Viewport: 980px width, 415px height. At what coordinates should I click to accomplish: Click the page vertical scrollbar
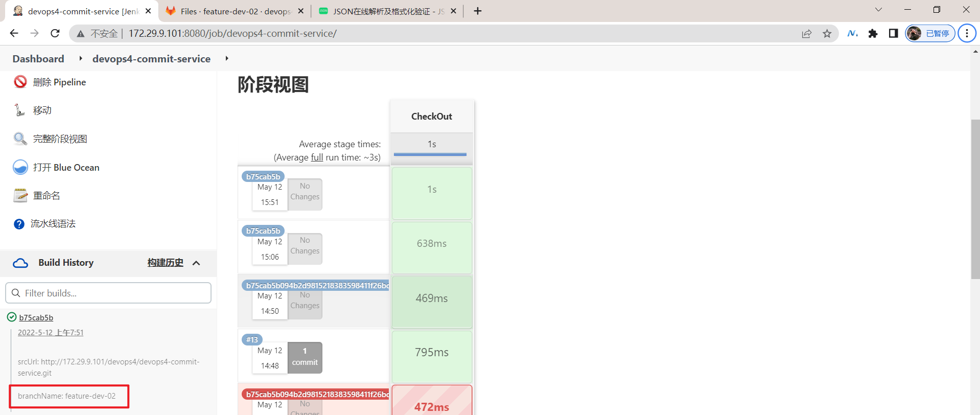tap(975, 199)
